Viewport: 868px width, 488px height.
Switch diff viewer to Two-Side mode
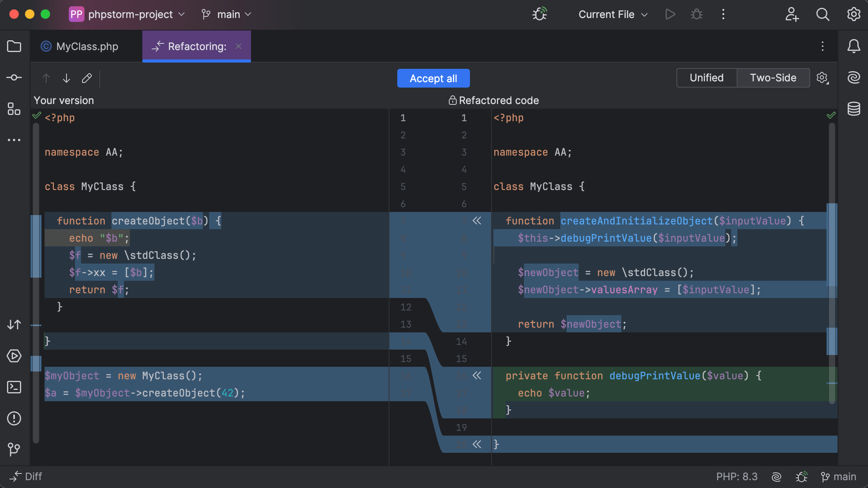coord(773,78)
